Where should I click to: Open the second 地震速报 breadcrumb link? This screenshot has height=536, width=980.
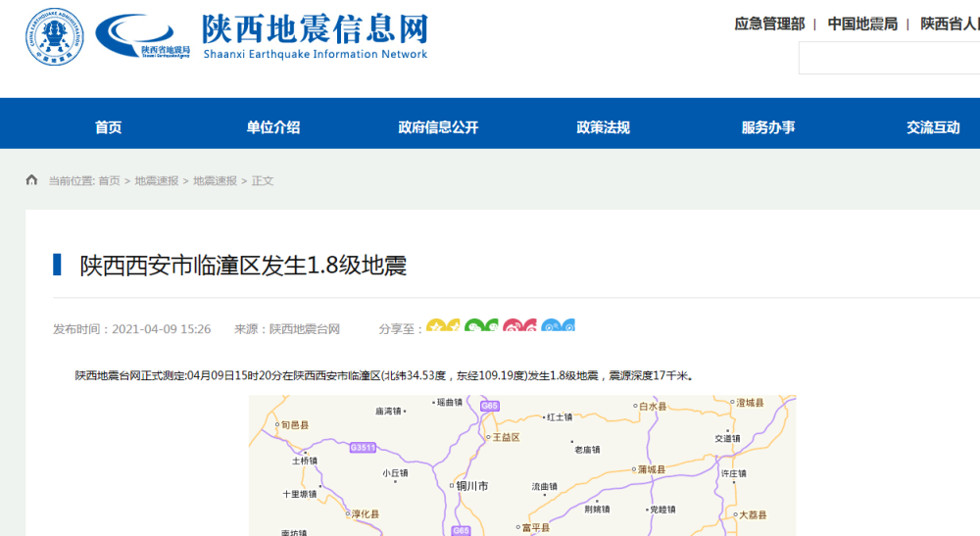(x=215, y=180)
